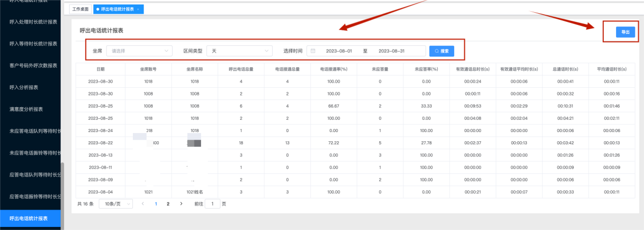Image resolution: width=644 pixels, height=230 pixels.
Task: Click the 电话接通率(%) column header
Action: [x=333, y=69]
